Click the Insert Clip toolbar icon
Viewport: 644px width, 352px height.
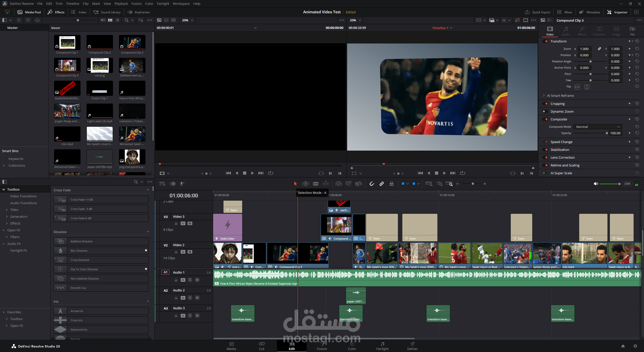tap(339, 184)
